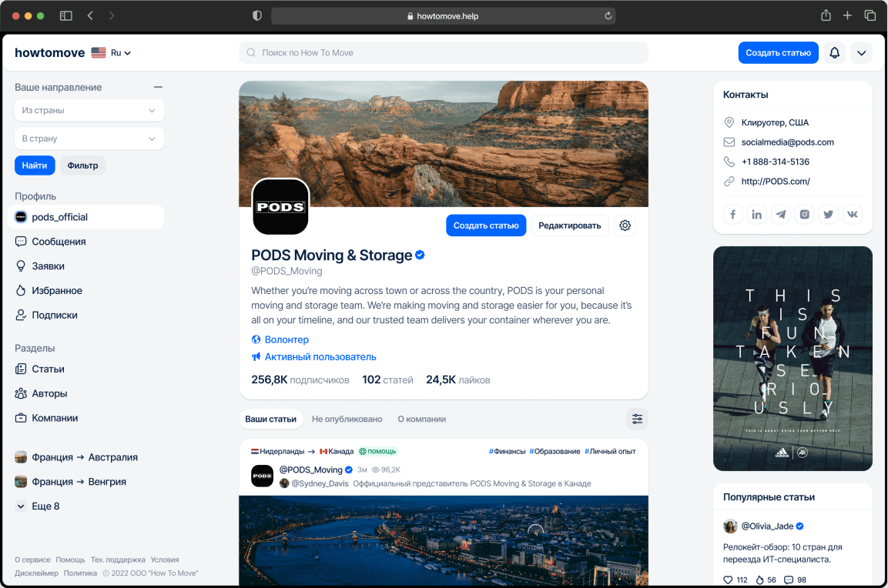Viewport: 888px width, 588px height.
Task: Select the О компании tab
Action: 421,419
